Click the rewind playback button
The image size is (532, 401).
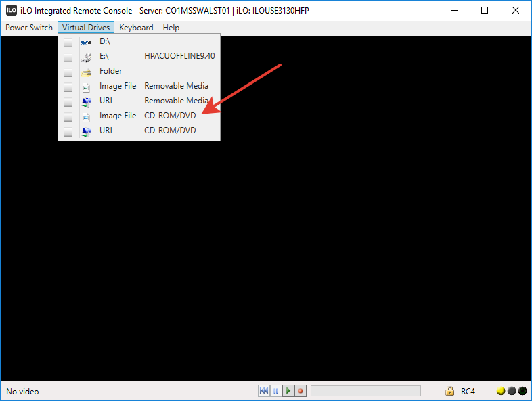(263, 391)
